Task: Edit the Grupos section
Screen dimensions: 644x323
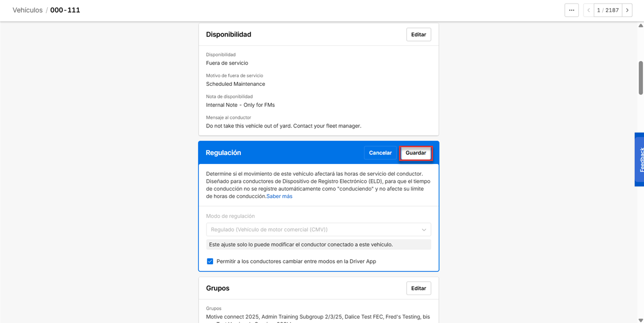Action: (418, 288)
